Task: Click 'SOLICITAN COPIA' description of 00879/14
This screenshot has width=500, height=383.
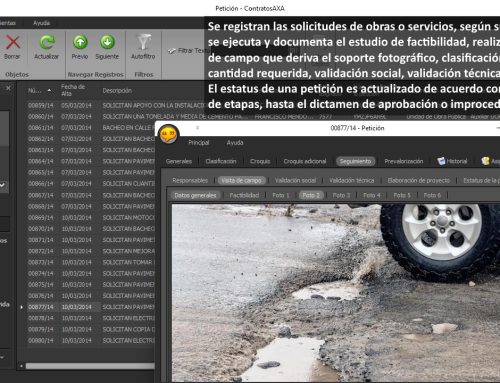Action: (x=128, y=329)
